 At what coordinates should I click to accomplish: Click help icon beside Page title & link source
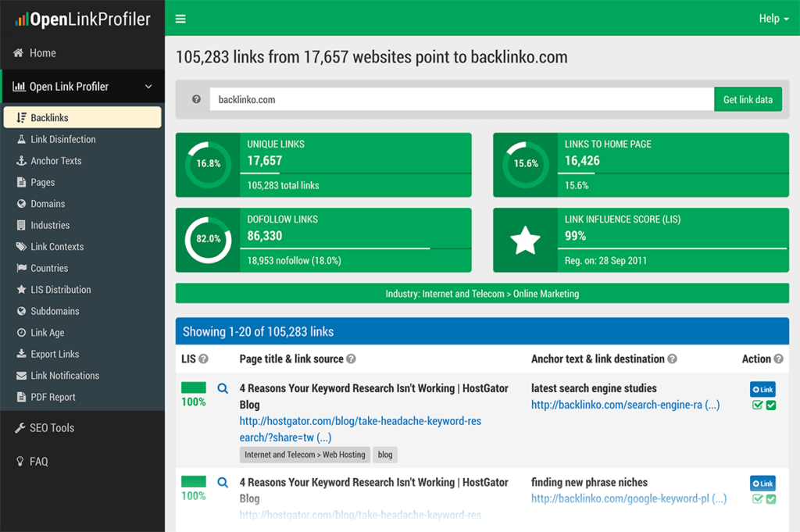point(352,359)
